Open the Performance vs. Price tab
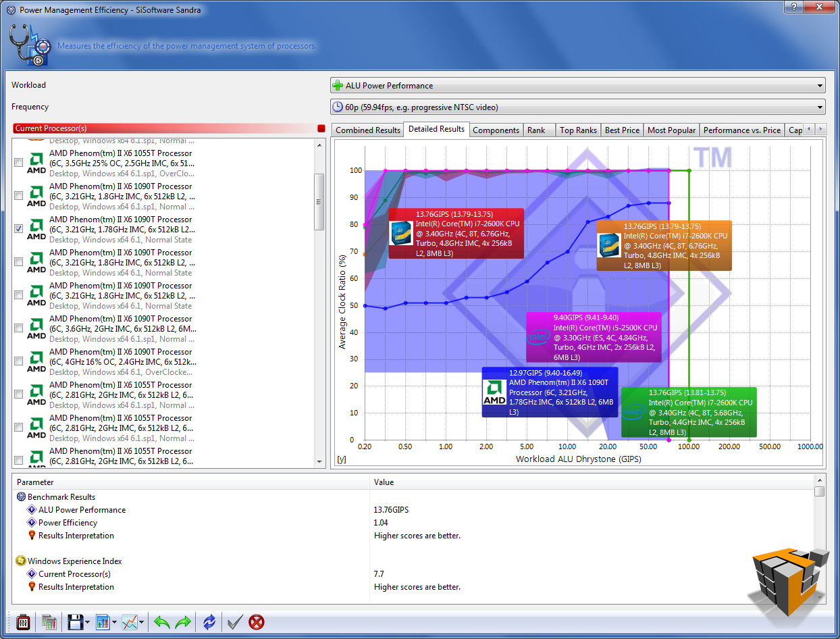The image size is (840, 639). [742, 130]
